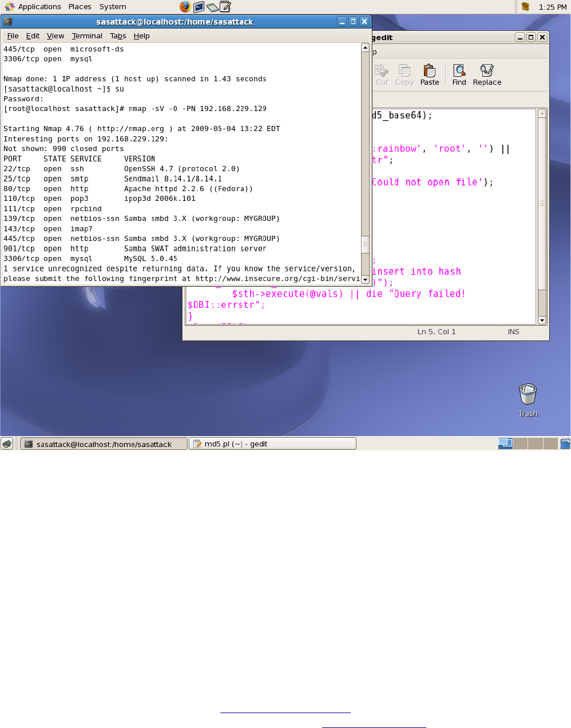Open the terminal Tabs menu
The width and height of the screenshot is (571, 728).
[x=118, y=35]
